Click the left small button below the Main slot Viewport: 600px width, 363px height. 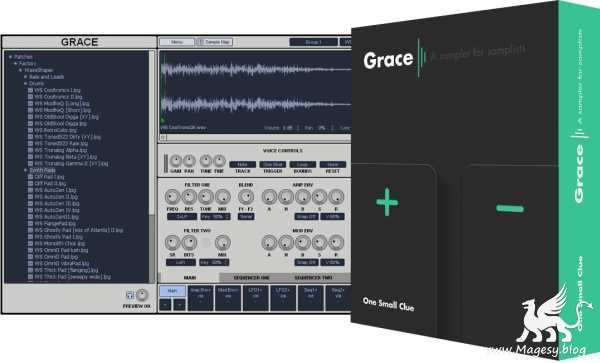coord(165,305)
